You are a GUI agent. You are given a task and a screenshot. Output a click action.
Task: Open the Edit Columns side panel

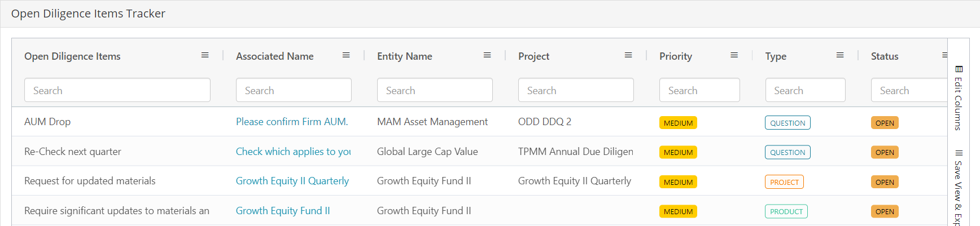pos(958,98)
